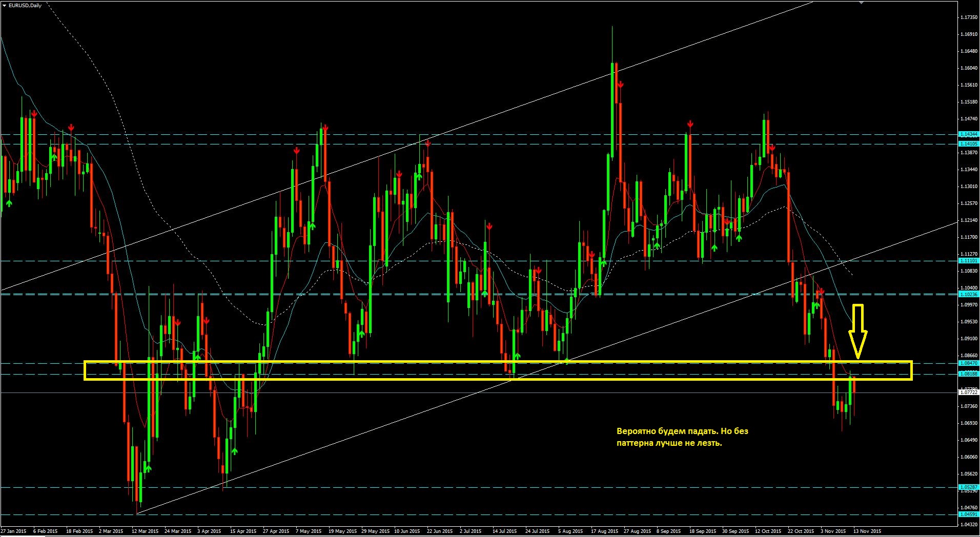The width and height of the screenshot is (980, 537).
Task: Click the 1.15180 price scale value
Action: tap(968, 102)
